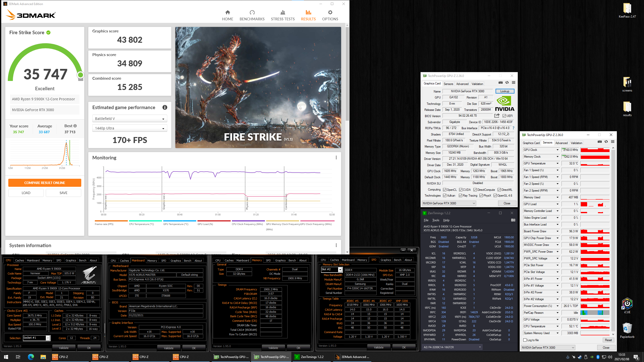The width and height of the screenshot is (644, 362).
Task: Open the Slot #2 memory slot dropdown in CPU-Z
Action: [x=332, y=269]
